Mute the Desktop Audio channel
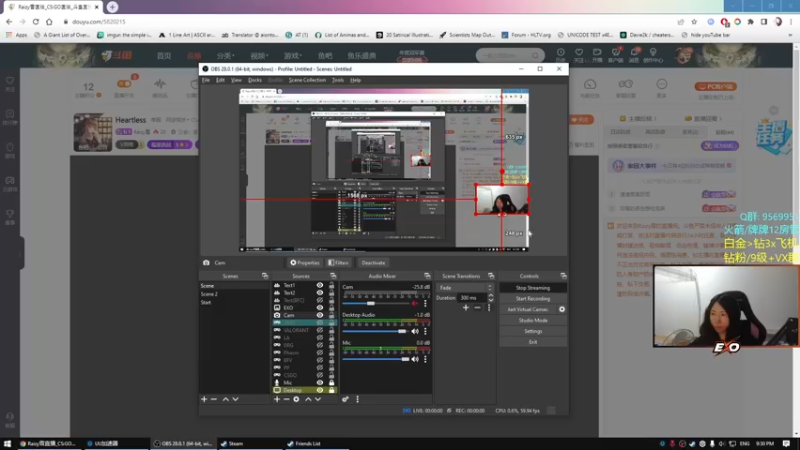 pyautogui.click(x=415, y=332)
